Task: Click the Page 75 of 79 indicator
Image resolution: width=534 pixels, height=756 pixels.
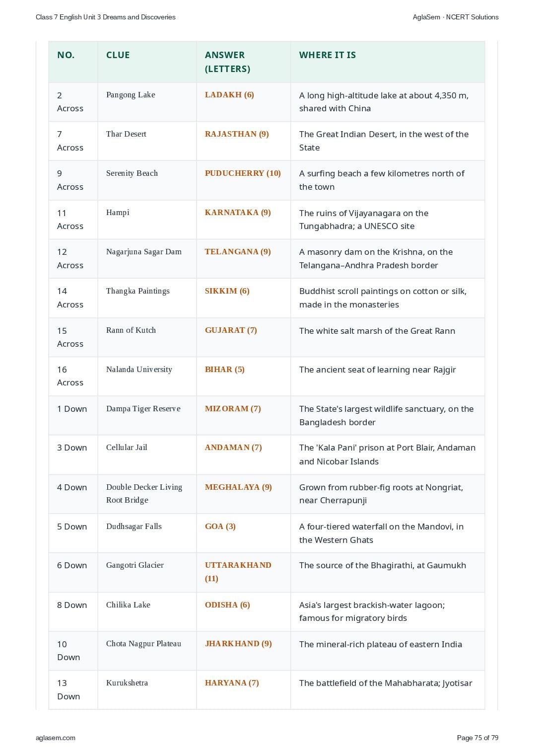Action: (477, 738)
